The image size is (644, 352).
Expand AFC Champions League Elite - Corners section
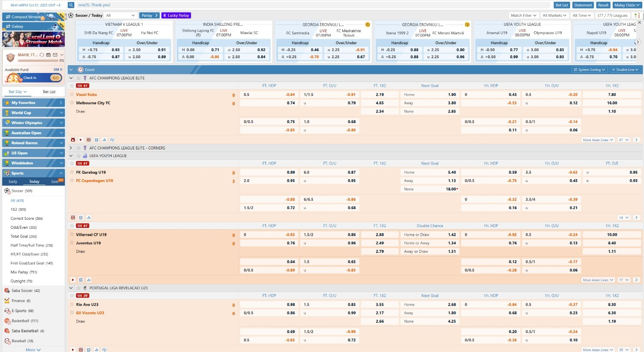(71, 148)
